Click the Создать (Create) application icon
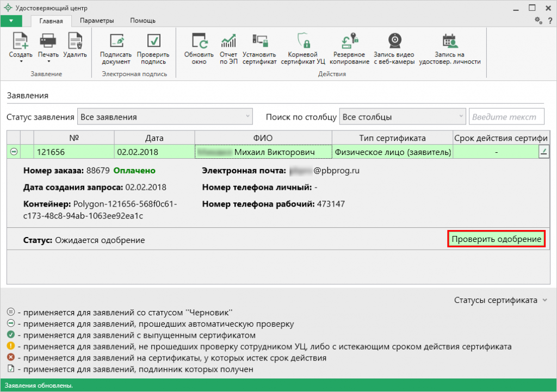 (21, 42)
